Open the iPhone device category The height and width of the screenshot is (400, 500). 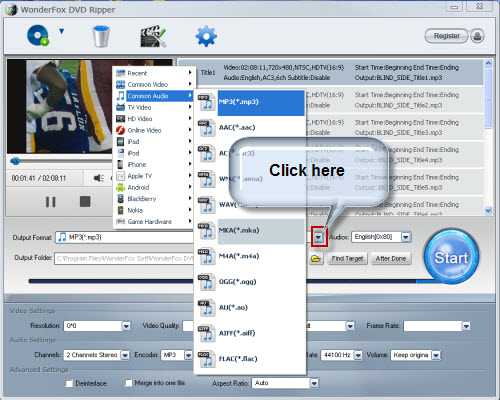(x=154, y=164)
